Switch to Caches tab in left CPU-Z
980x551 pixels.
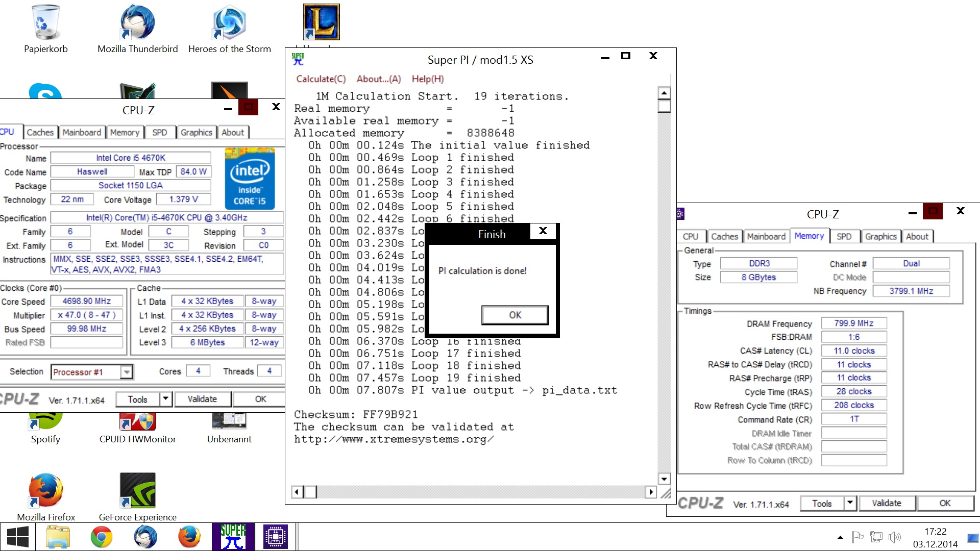point(40,133)
